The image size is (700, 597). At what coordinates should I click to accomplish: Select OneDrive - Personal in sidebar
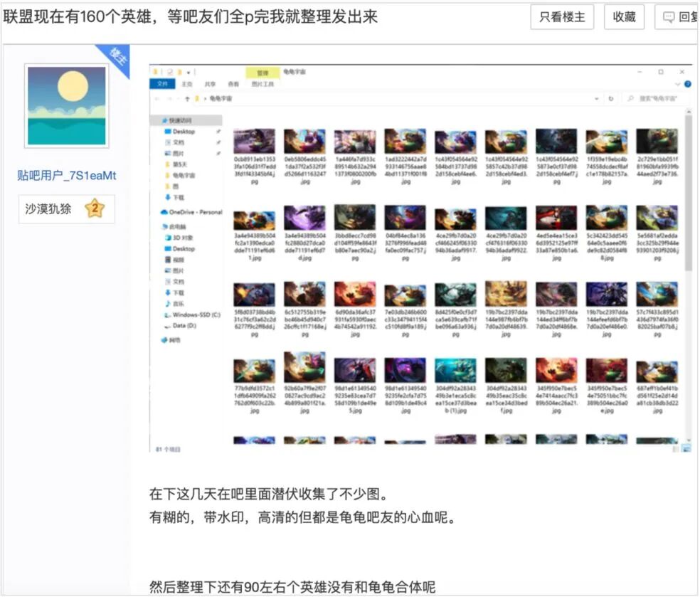coord(191,212)
